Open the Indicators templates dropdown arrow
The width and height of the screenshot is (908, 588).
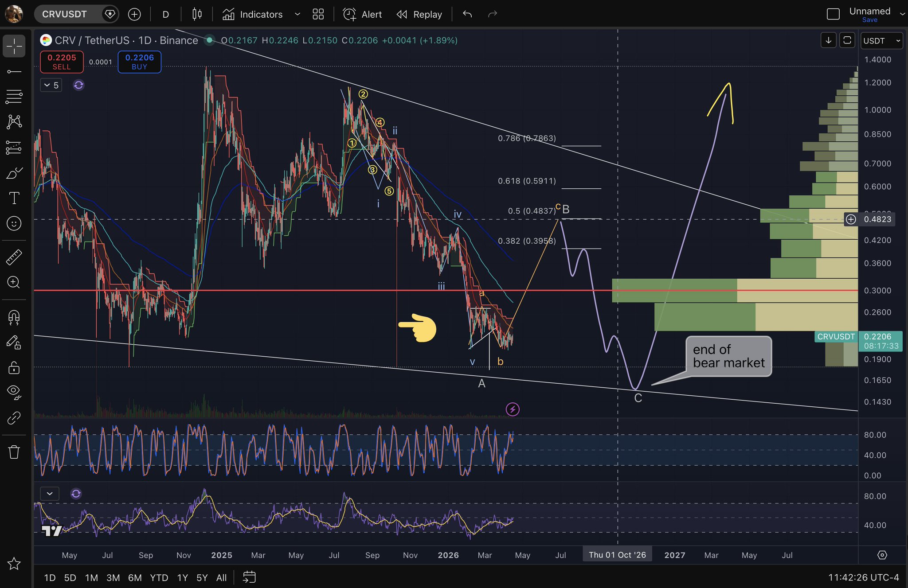[297, 14]
